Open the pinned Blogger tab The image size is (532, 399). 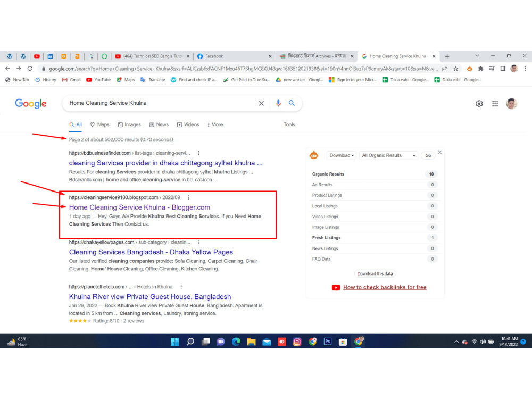[64, 56]
